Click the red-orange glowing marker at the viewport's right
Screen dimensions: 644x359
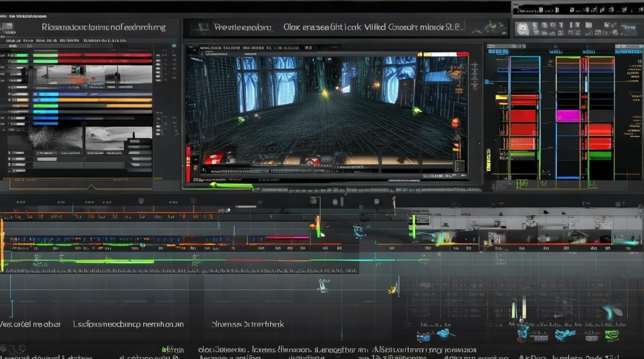(455, 122)
